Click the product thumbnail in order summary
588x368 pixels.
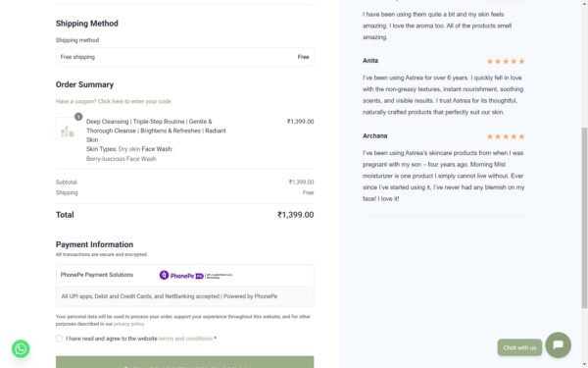(x=67, y=129)
